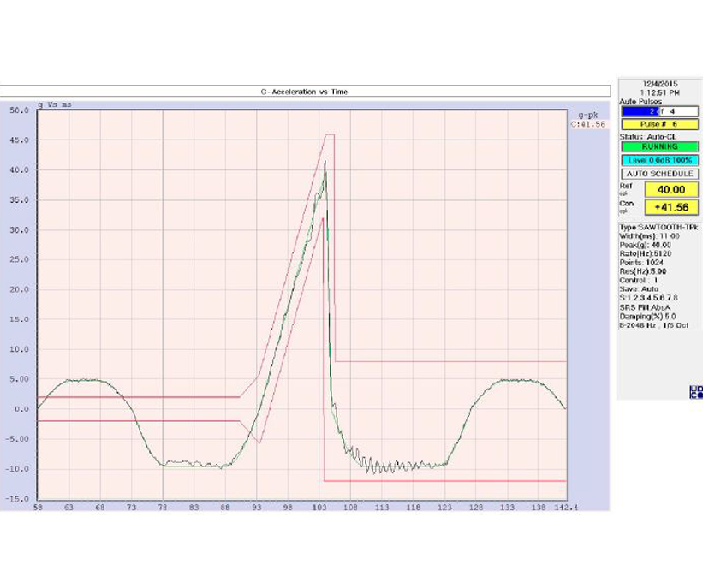Click the g-pk label above the readout
This screenshot has height=588, width=703.
click(x=587, y=116)
